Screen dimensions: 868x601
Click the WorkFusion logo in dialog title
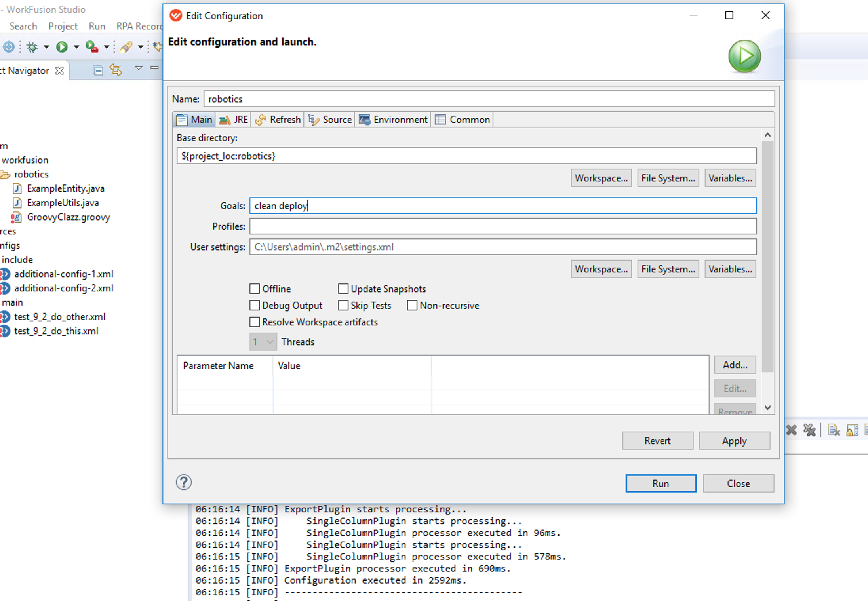(176, 15)
